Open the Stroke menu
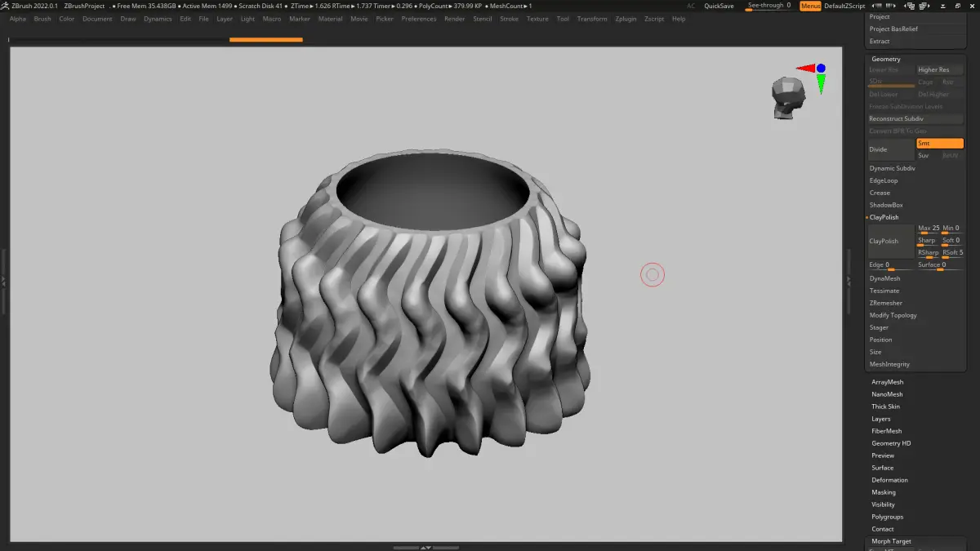This screenshot has height=551, width=980. [x=509, y=19]
